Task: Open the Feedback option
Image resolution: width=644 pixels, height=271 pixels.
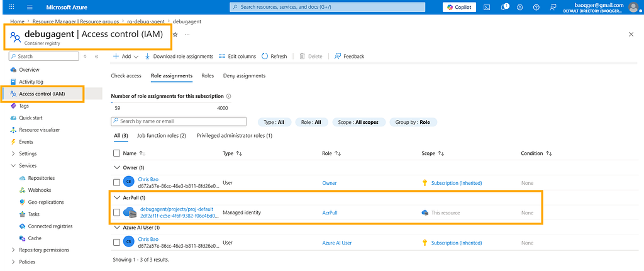Action: point(349,56)
